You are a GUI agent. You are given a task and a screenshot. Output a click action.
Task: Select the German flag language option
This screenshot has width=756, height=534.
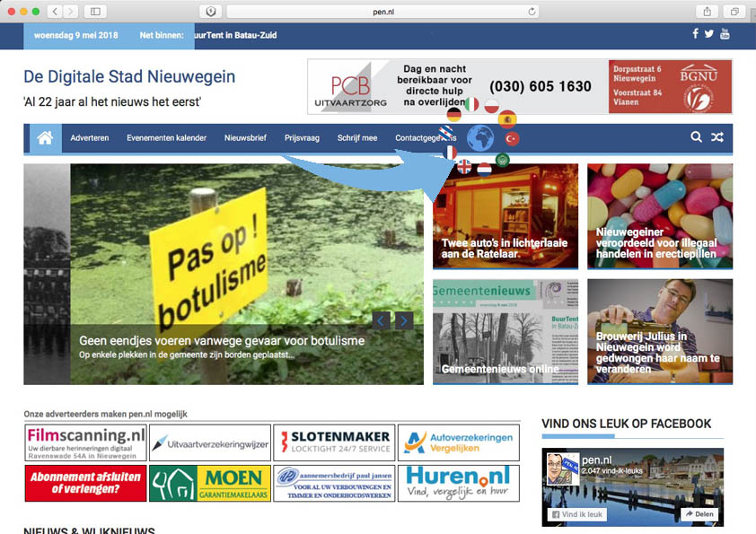point(454,115)
